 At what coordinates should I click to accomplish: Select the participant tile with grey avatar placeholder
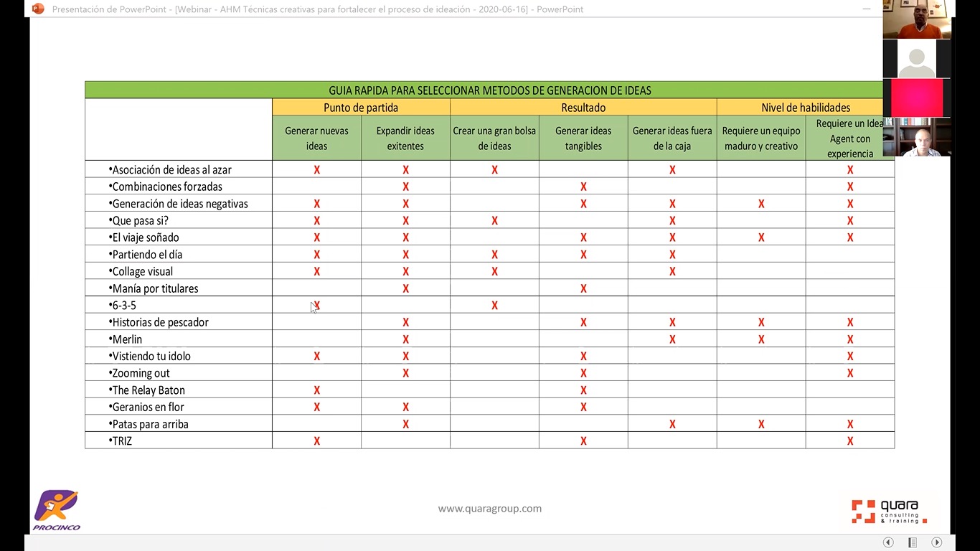click(x=917, y=59)
